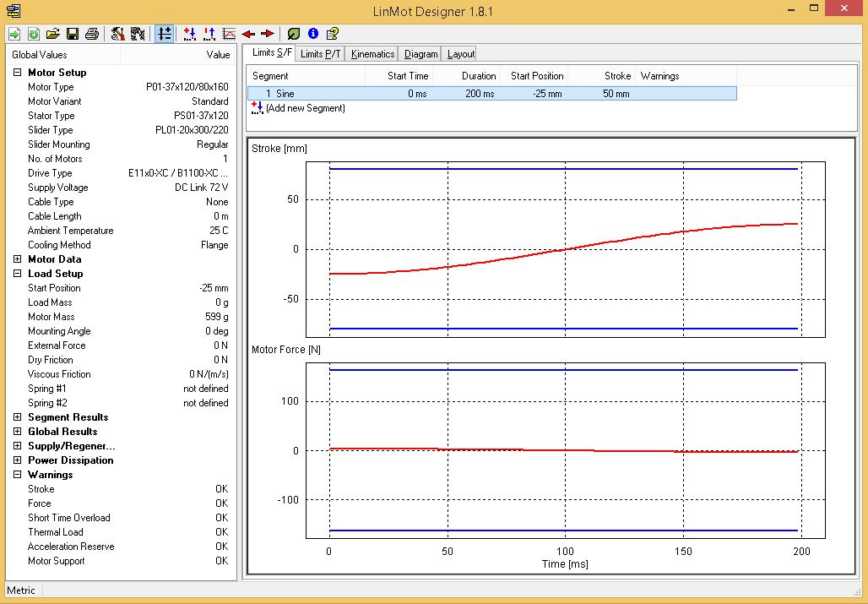868x604 pixels.
Task: Click the blue info icon
Action: 313,34
